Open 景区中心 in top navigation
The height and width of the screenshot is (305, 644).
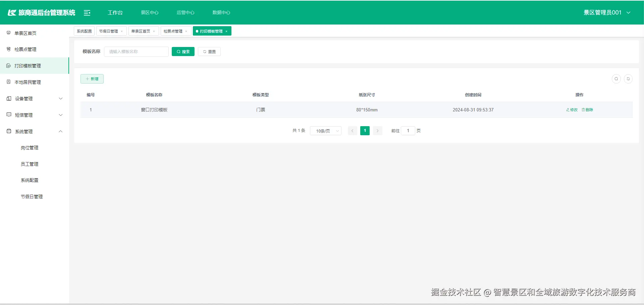point(150,12)
